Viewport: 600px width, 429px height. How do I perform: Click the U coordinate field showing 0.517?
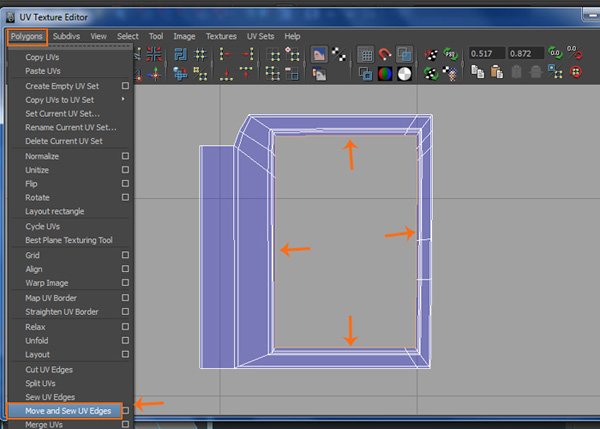pyautogui.click(x=487, y=53)
